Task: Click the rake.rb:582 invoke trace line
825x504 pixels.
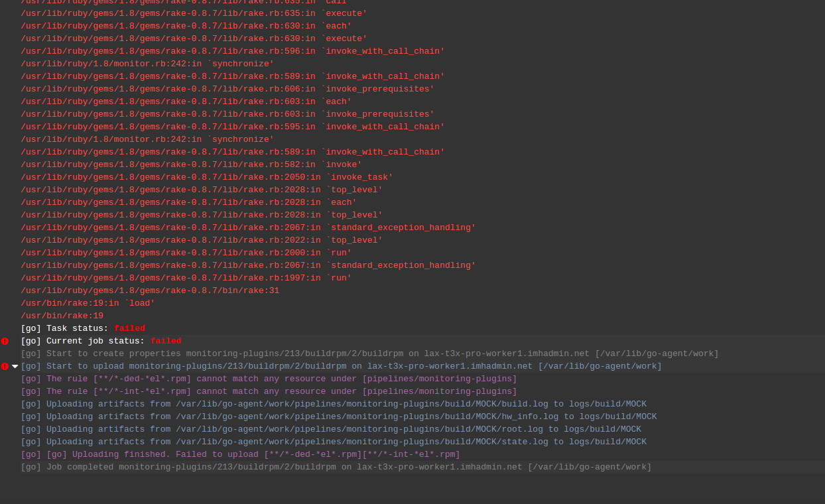Action: click(x=191, y=164)
